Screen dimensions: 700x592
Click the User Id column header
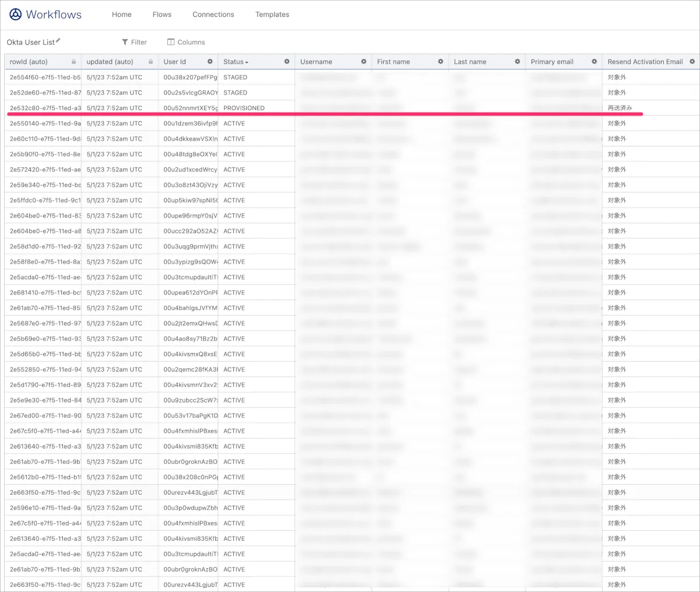coord(188,62)
